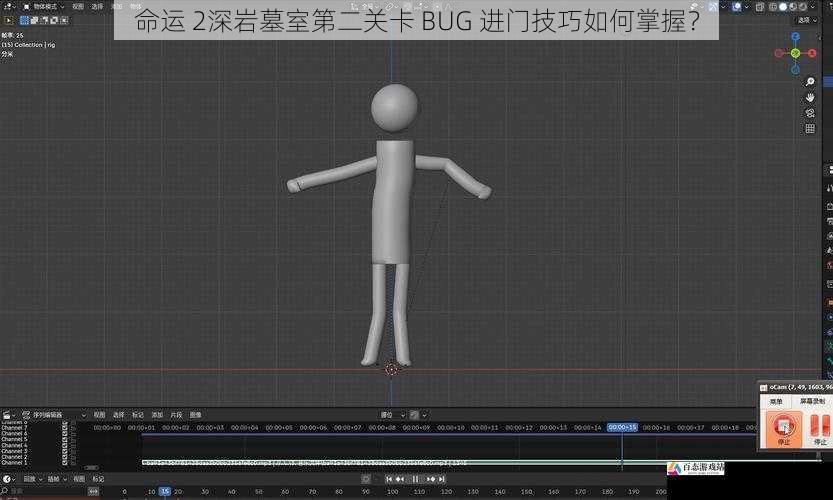Open the oCam 屏幕录制 tab
Viewport: 833px width, 500px height.
[813, 401]
